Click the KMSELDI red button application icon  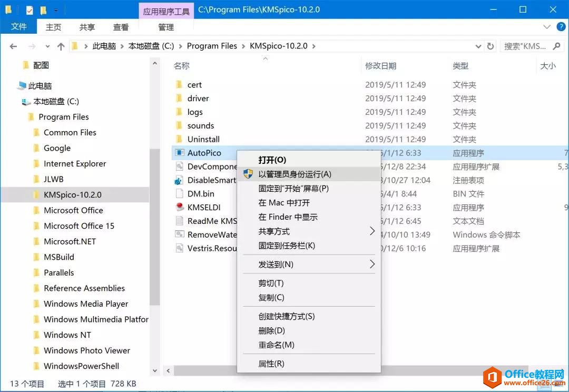[x=179, y=208]
